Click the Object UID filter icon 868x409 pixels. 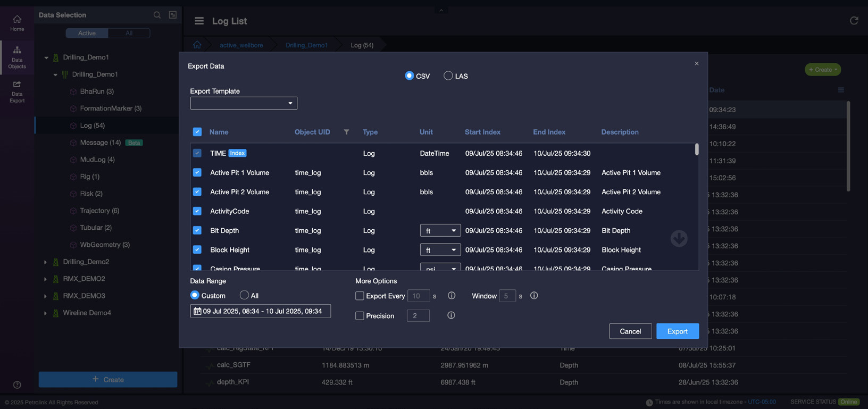pyautogui.click(x=346, y=132)
